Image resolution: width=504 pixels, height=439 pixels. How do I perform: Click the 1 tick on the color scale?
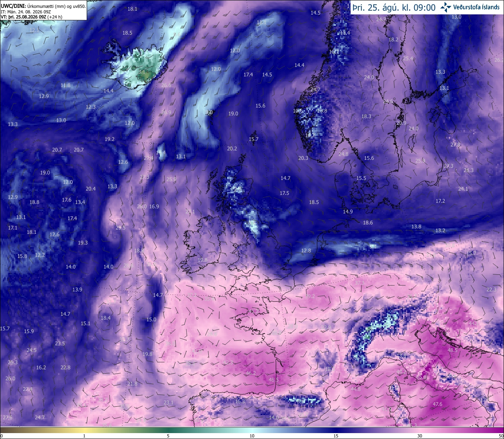click(x=84, y=436)
